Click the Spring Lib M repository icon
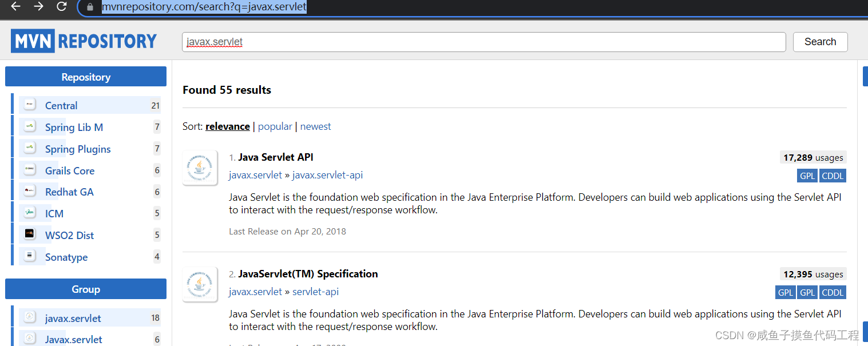The image size is (868, 346). pos(30,126)
